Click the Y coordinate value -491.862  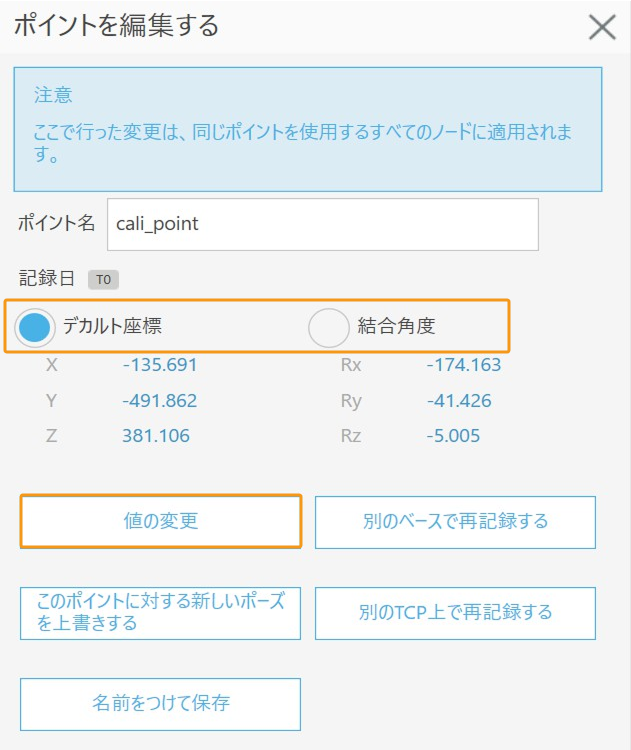coord(160,401)
